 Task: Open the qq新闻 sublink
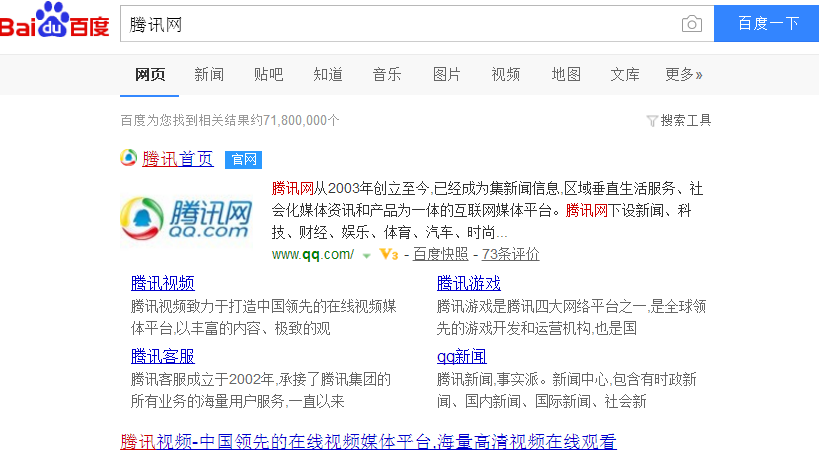coord(462,357)
